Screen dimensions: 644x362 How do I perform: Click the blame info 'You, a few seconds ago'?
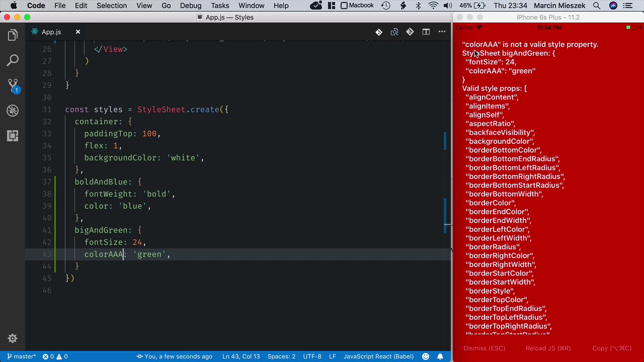tap(175, 356)
